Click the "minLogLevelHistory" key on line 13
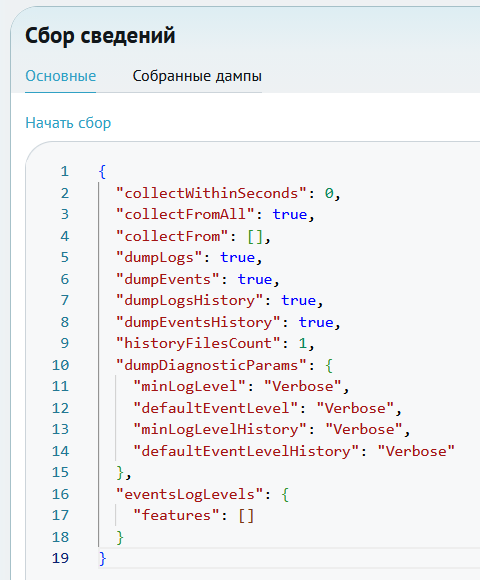Screen dimensions: 480x580 [220, 429]
